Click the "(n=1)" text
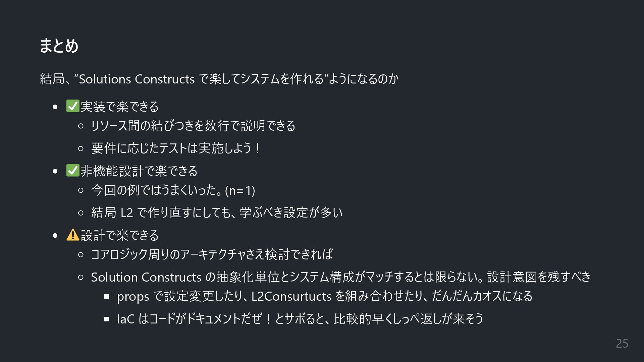Viewport: 644px width, 362px height. click(x=240, y=190)
